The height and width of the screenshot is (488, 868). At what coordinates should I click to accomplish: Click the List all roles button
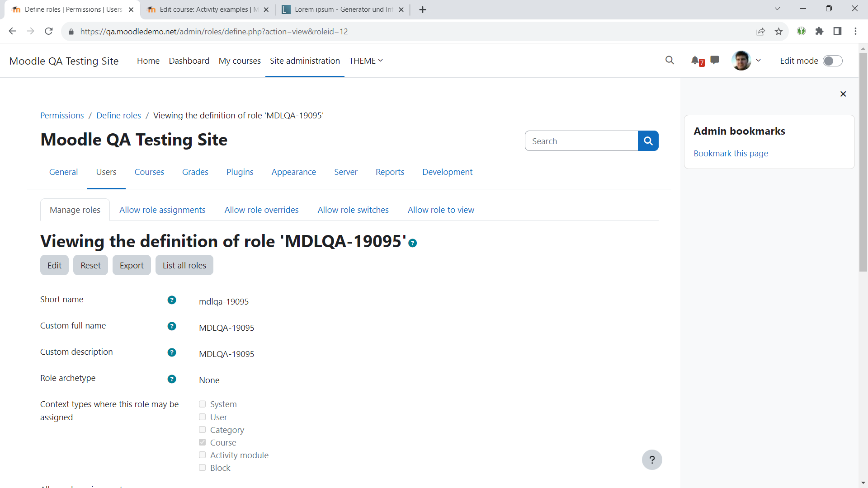(184, 265)
